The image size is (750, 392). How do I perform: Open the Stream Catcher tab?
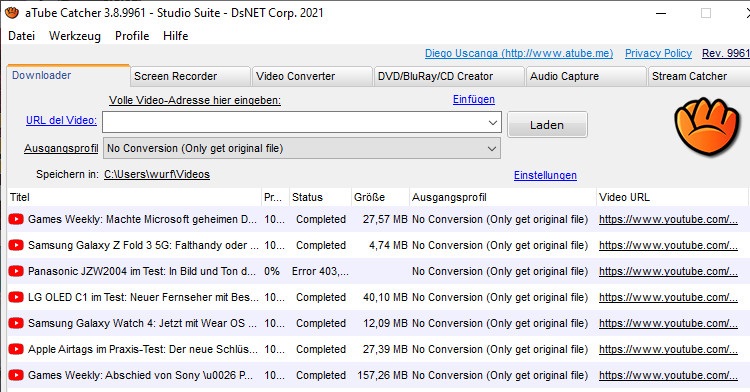[699, 76]
